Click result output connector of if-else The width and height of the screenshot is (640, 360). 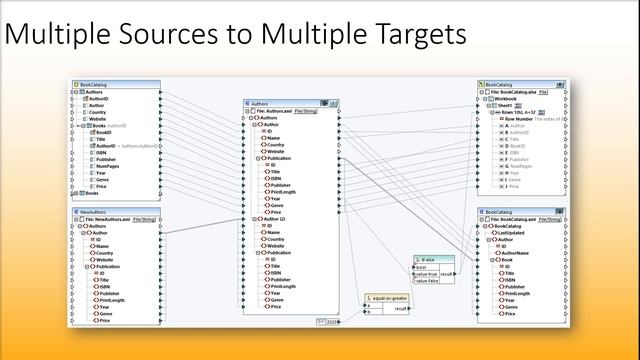pyautogui.click(x=454, y=274)
